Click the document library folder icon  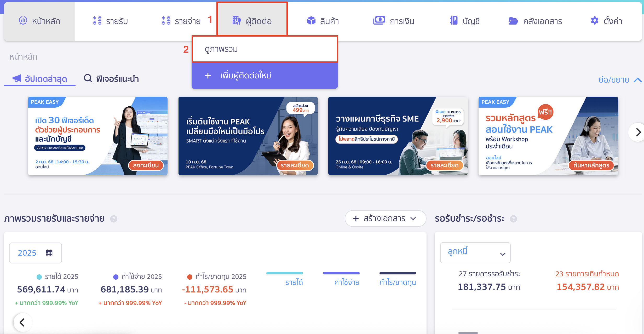[514, 21]
